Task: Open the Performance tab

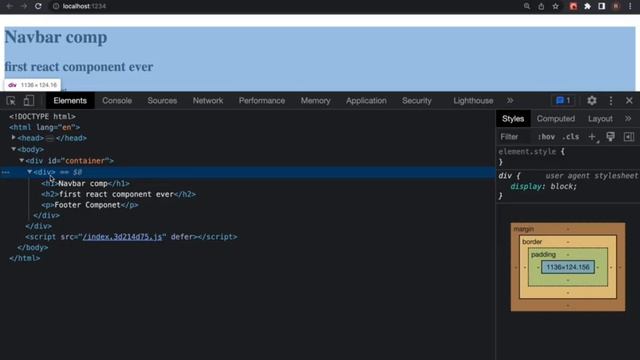Action: click(262, 100)
